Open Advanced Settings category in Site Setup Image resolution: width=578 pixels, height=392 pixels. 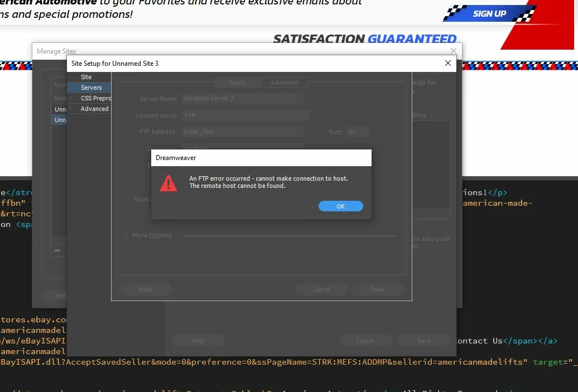click(x=95, y=109)
